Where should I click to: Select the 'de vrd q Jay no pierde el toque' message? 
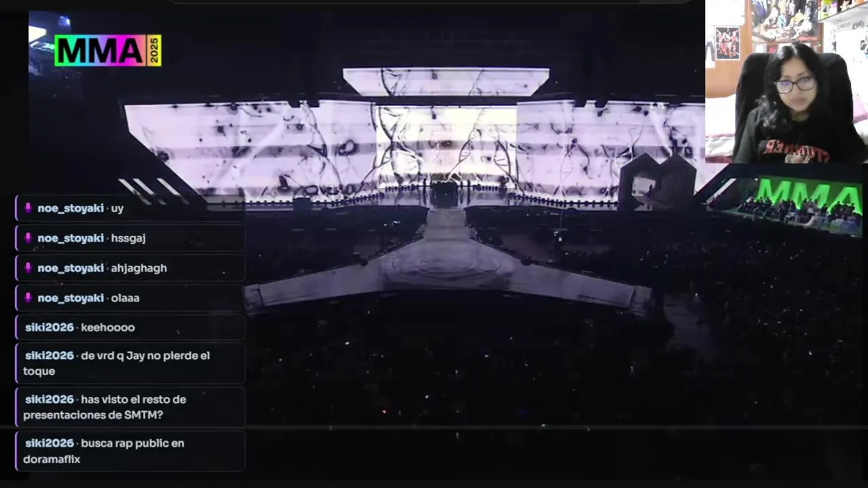pyautogui.click(x=130, y=363)
